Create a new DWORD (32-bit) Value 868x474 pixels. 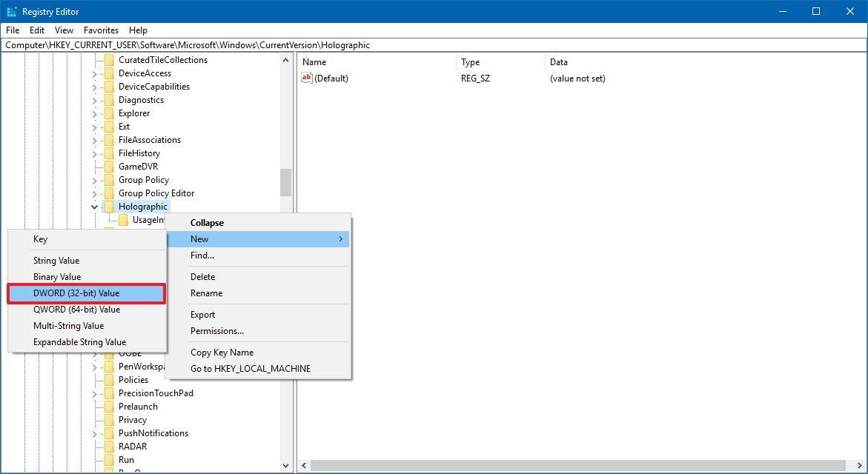click(x=78, y=293)
